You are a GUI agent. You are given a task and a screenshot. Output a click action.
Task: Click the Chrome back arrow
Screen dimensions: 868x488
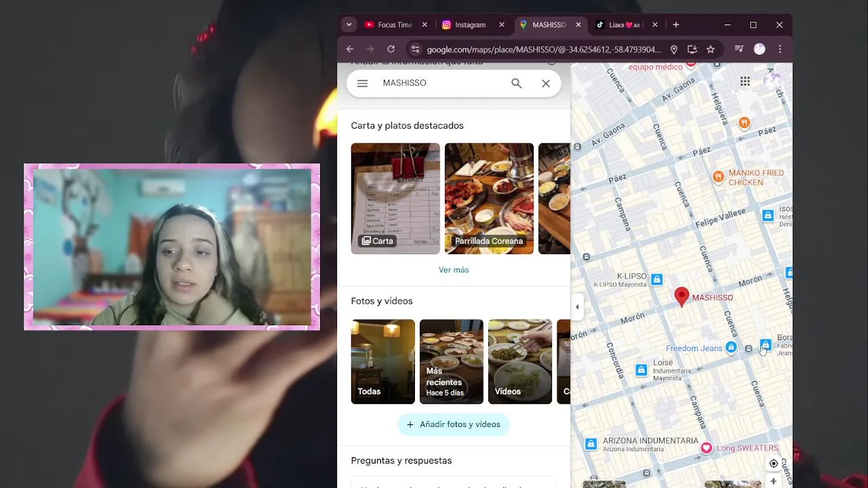pos(350,49)
